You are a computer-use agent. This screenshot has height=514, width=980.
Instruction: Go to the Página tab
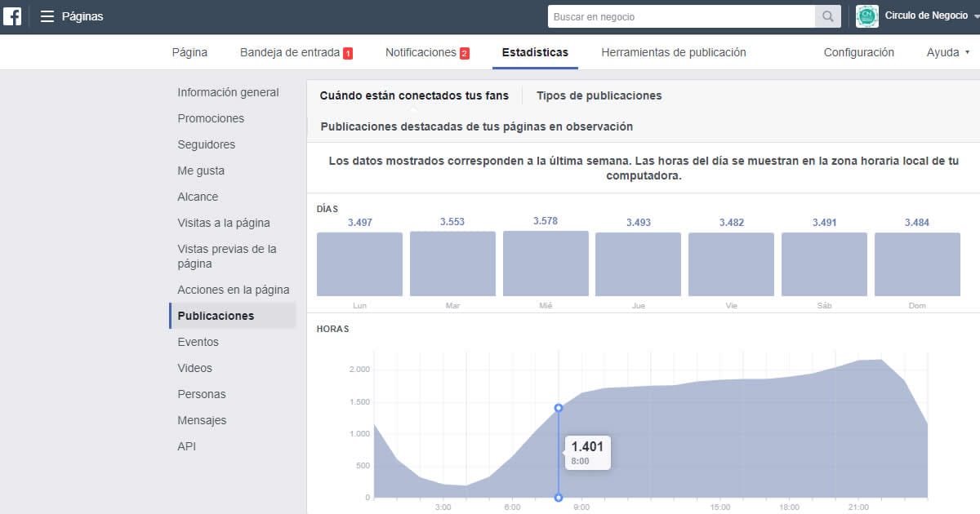point(189,52)
